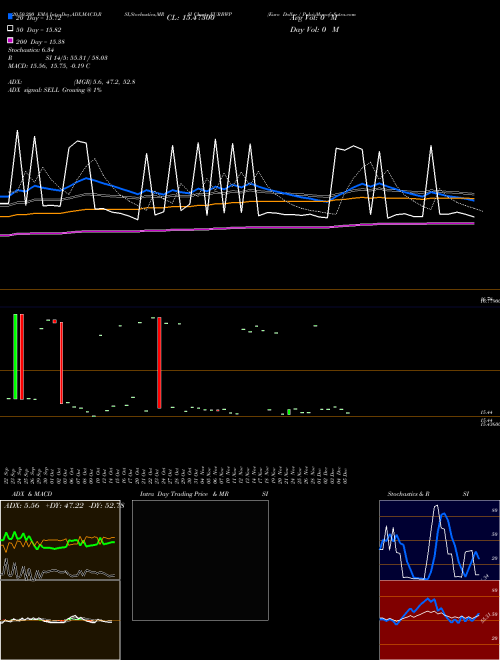Click the ADX +DY -DY values header
The image size is (500, 660).
point(64,506)
